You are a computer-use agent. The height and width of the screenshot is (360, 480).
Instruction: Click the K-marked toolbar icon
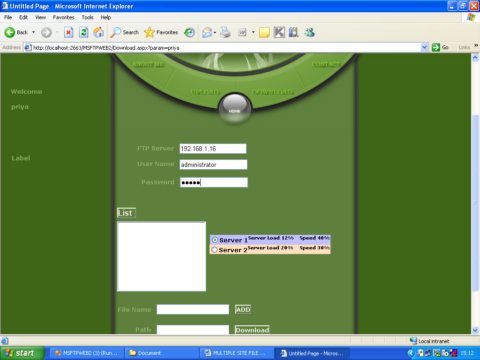coord(279,32)
